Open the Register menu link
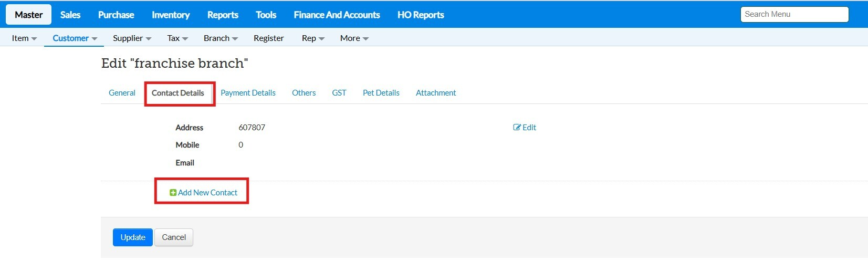This screenshot has height=261, width=868. [268, 38]
